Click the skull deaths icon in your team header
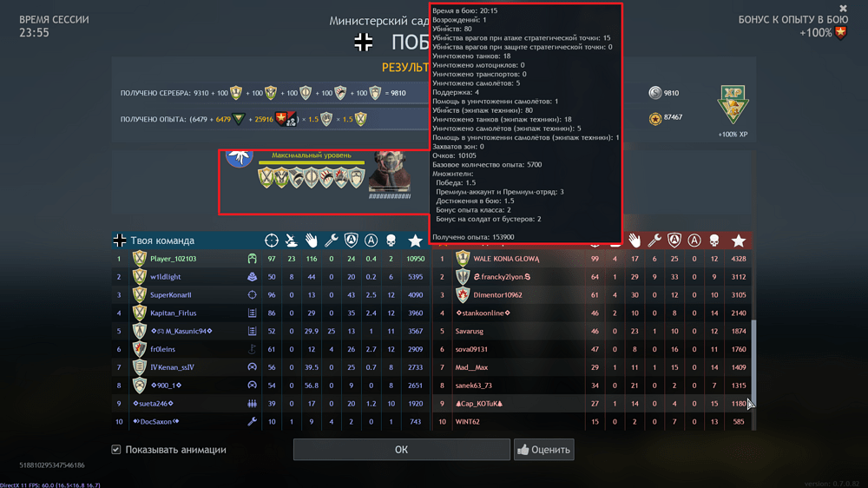Viewport: 868px width, 488px height. (391, 241)
